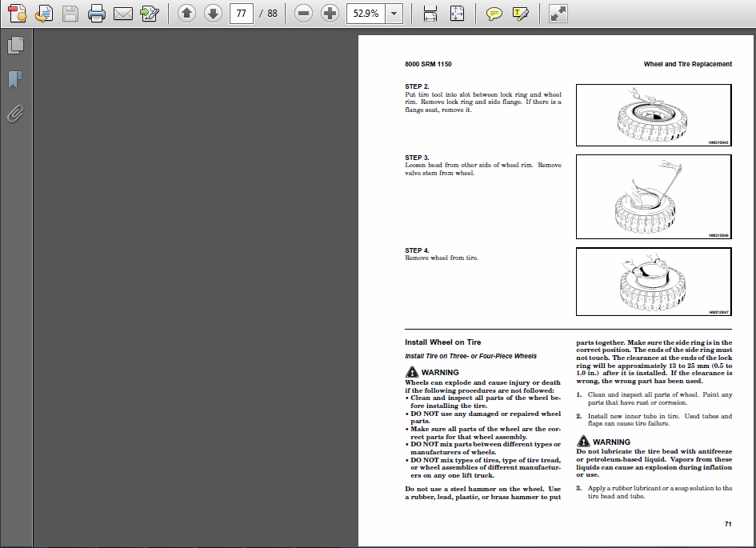The image size is (756, 548).
Task: Open file using the Open icon
Action: 44,14
